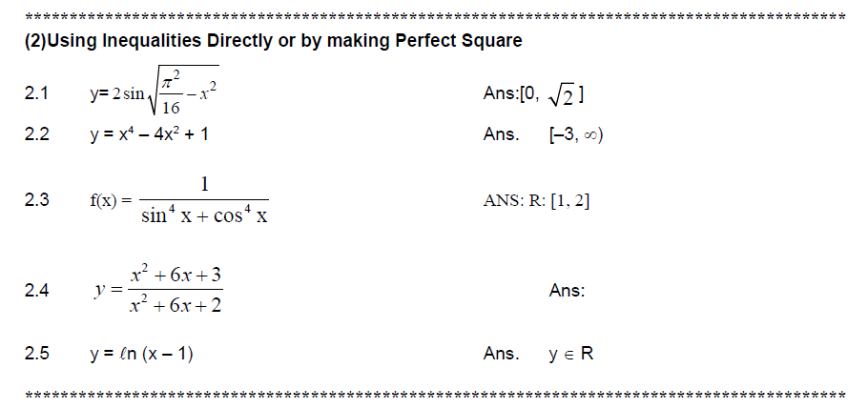Click the sin⁴x + cos⁴x denominator
The image size is (868, 409).
pos(204,216)
